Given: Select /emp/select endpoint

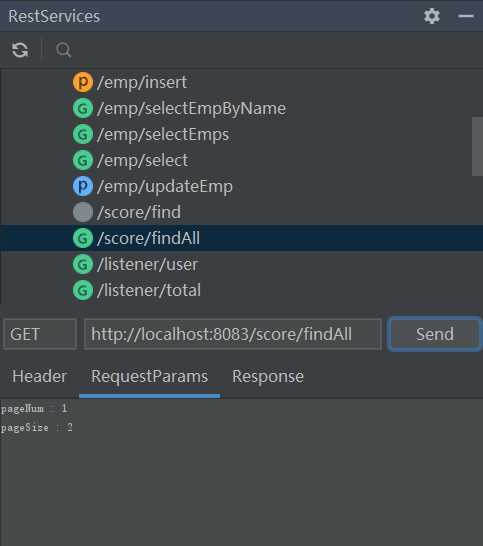Looking at the screenshot, I should coord(142,161).
